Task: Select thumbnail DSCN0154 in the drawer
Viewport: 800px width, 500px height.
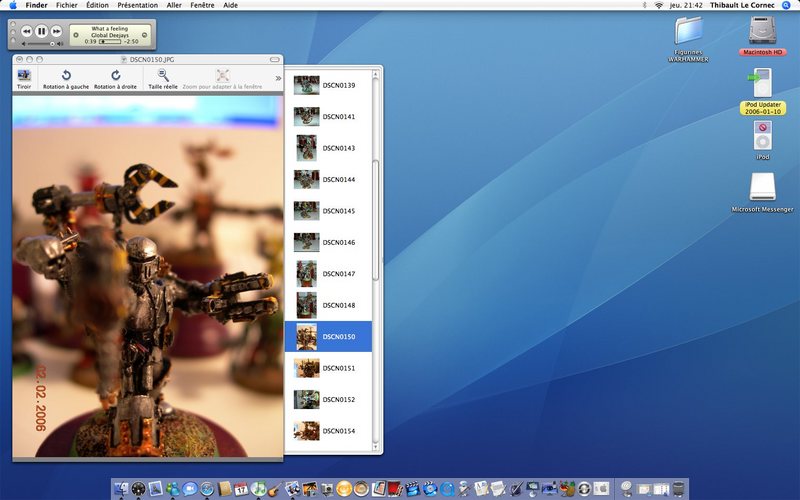Action: tap(307, 431)
